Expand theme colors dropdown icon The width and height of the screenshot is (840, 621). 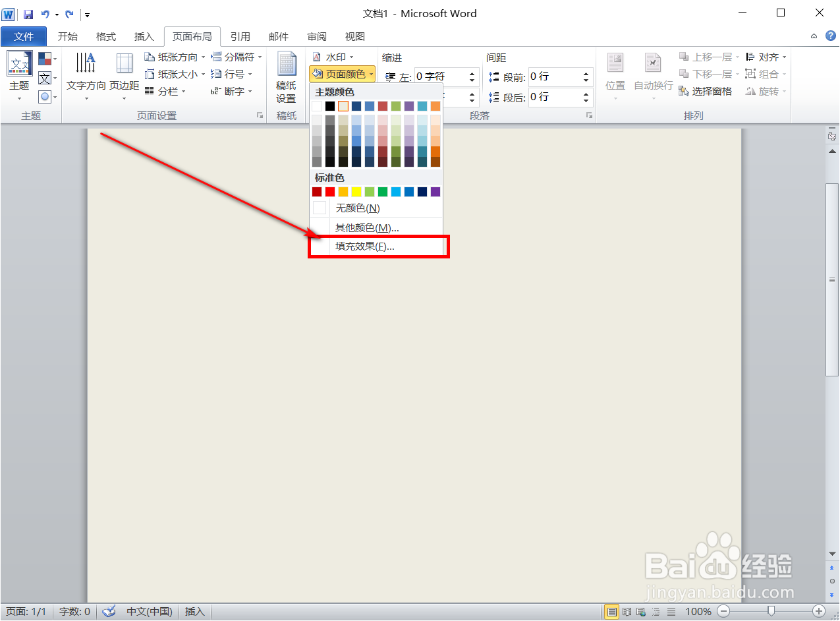click(47, 59)
